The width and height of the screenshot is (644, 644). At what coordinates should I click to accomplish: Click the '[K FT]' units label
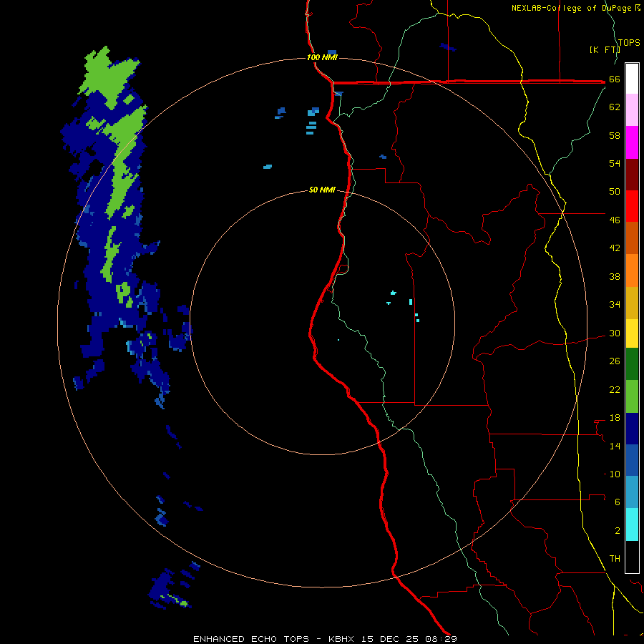click(x=604, y=49)
